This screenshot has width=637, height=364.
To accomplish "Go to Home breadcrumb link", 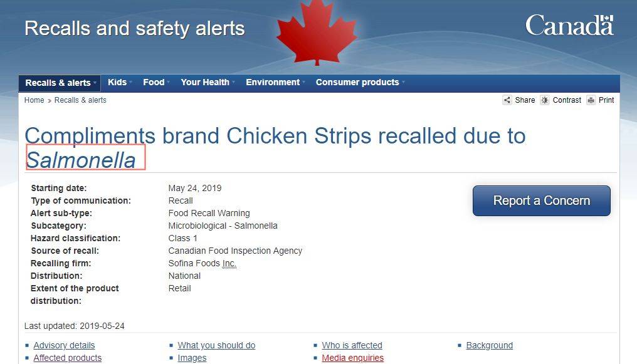I will [34, 100].
